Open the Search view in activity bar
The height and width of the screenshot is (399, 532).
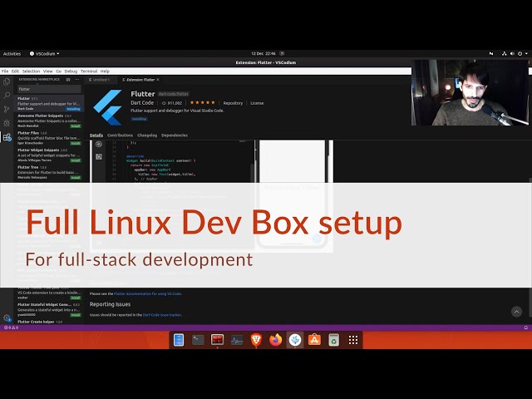coord(7,96)
